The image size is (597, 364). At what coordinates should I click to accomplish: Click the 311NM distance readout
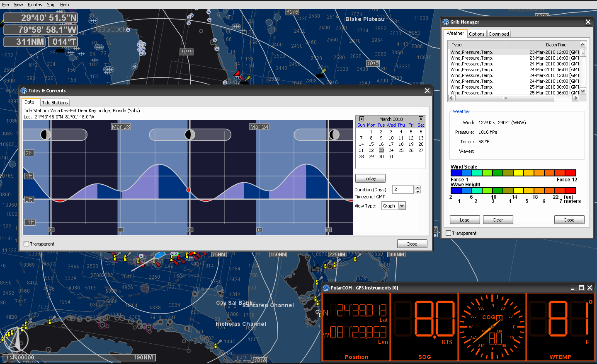click(25, 42)
